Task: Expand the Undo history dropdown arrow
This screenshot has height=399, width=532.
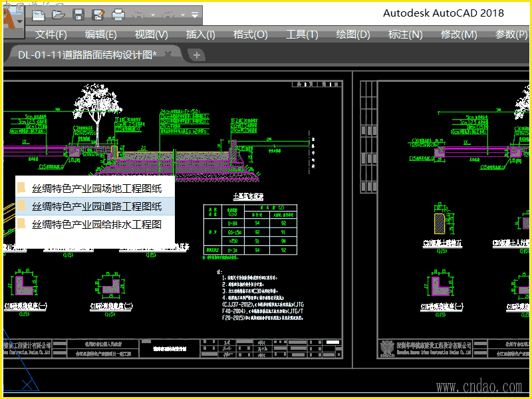Action: point(153,15)
